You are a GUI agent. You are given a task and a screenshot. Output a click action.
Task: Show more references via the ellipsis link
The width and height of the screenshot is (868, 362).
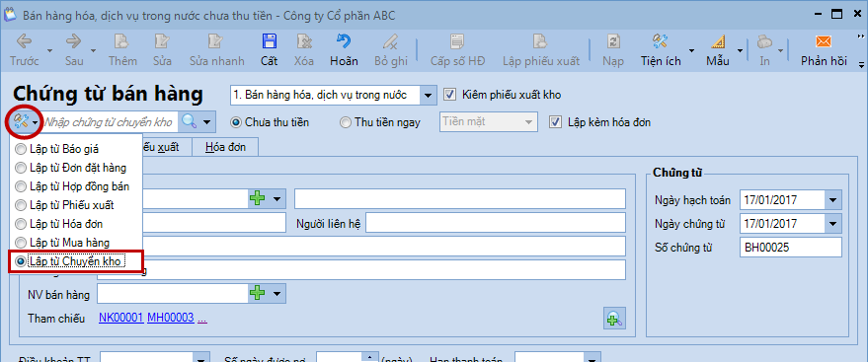pyautogui.click(x=202, y=318)
